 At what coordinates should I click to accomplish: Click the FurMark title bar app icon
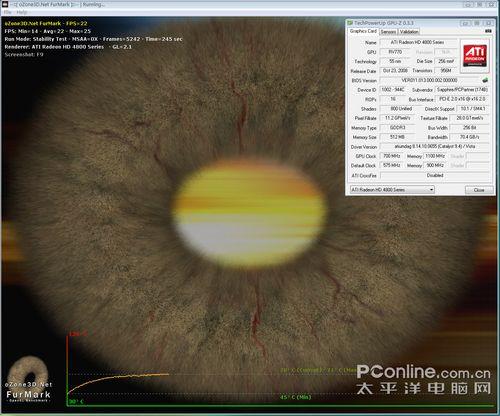5,4
